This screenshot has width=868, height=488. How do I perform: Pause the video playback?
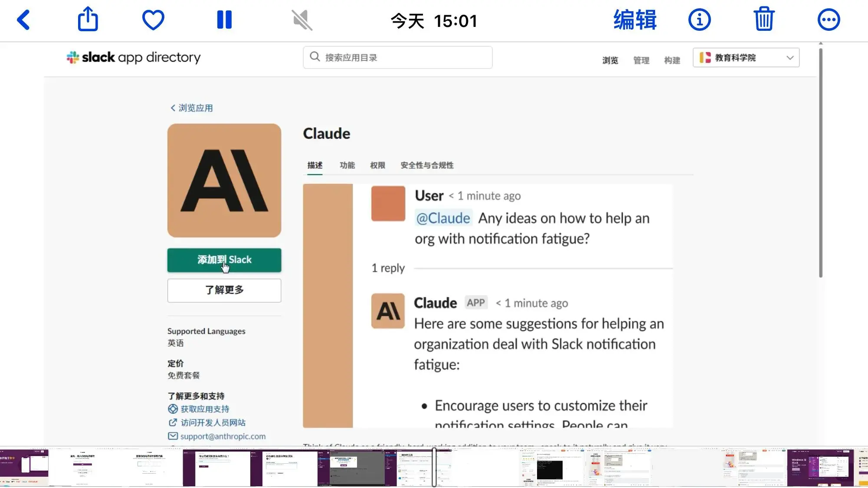click(224, 20)
